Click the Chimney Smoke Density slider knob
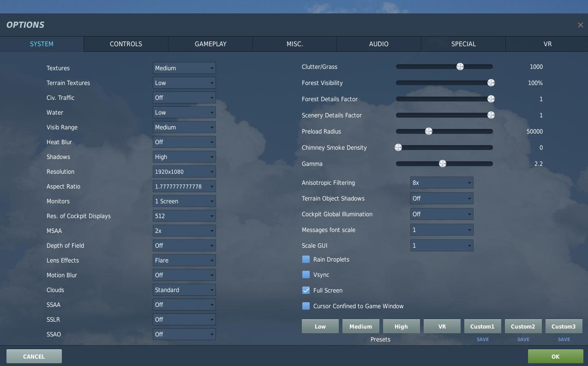Viewport: 588px width, 366px height. pos(398,147)
